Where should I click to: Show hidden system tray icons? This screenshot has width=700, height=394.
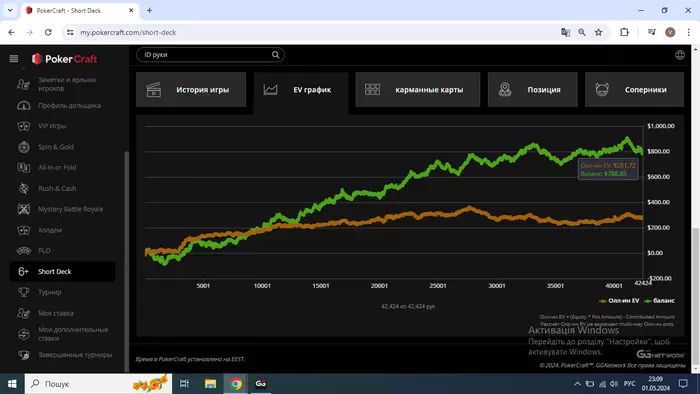(x=577, y=384)
